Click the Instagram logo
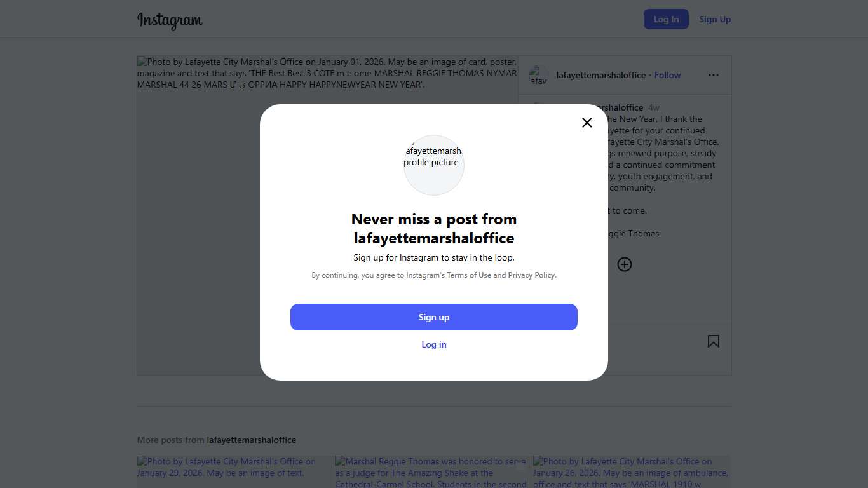The height and width of the screenshot is (488, 868). (x=170, y=20)
